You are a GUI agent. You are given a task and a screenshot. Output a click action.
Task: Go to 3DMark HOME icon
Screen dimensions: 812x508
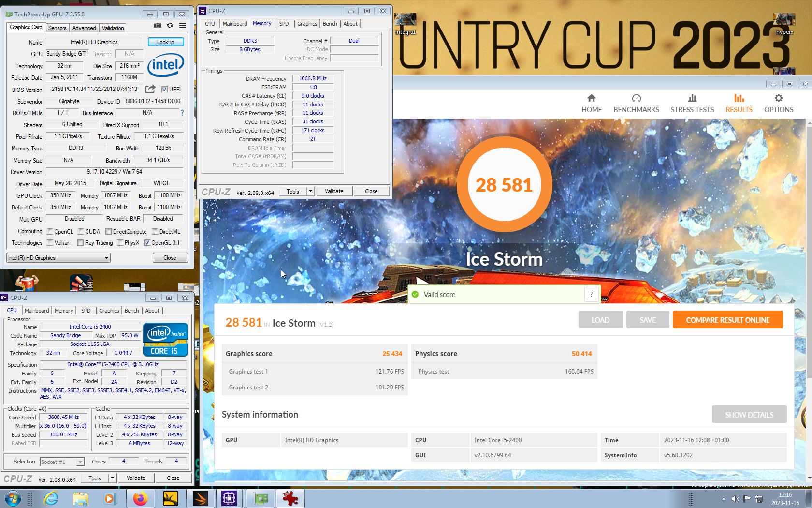tap(592, 98)
